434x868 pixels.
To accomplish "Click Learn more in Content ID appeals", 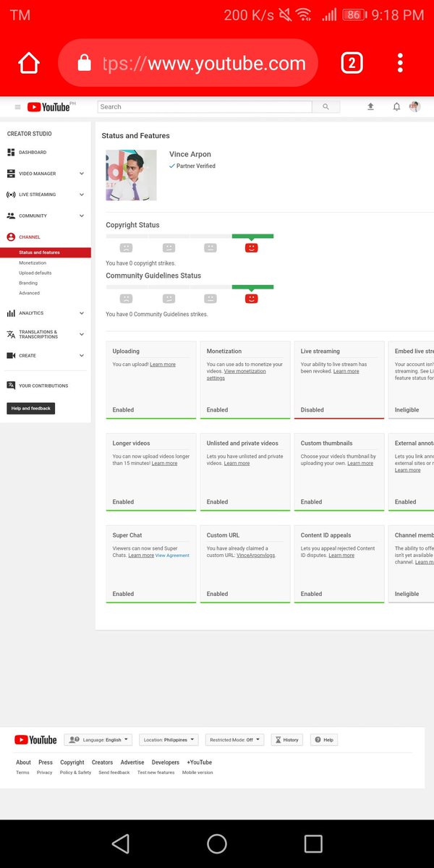I will (x=341, y=556).
